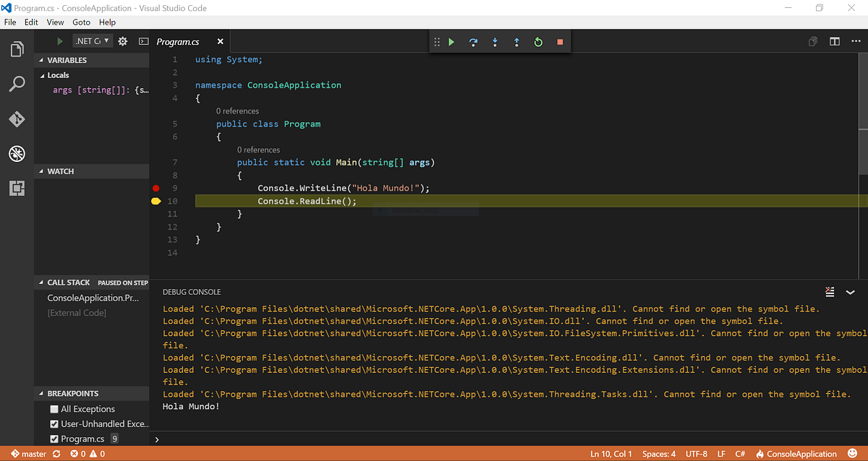Click the C# language mode in status bar
The width and height of the screenshot is (868, 461).
(739, 454)
